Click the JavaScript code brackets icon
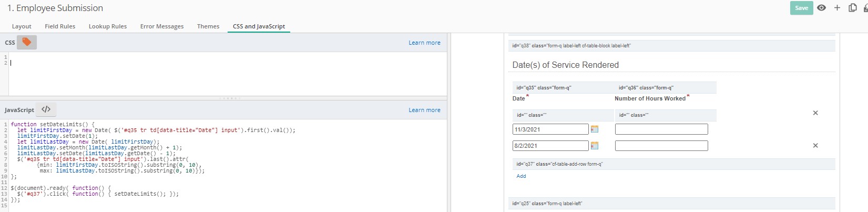 click(46, 109)
